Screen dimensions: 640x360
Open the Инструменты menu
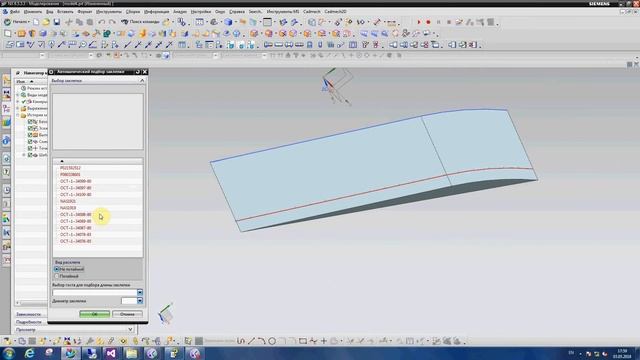click(109, 12)
